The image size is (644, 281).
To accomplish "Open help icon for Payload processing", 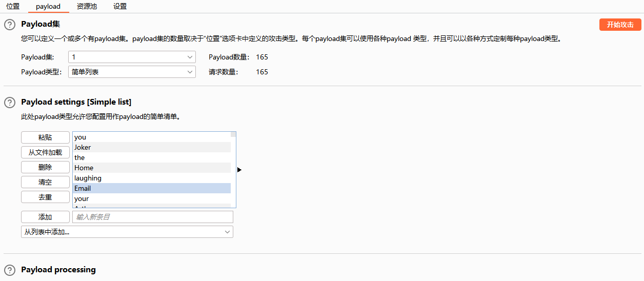I will 10,270.
